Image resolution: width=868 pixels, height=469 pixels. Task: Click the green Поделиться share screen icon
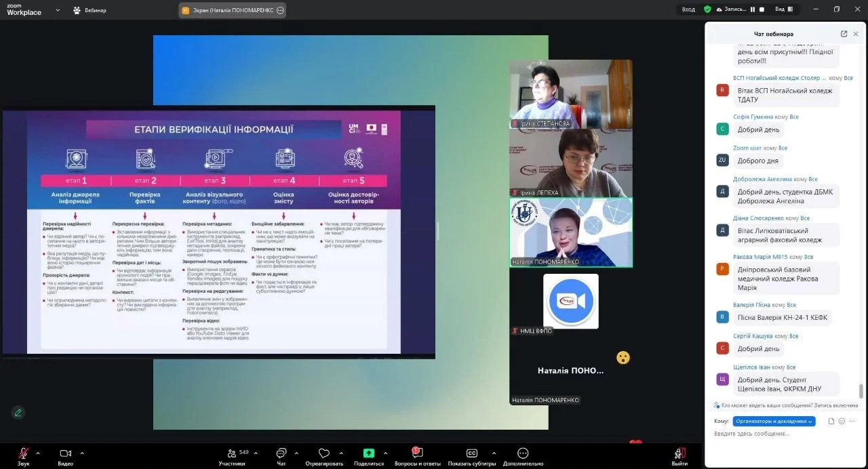coord(368,453)
